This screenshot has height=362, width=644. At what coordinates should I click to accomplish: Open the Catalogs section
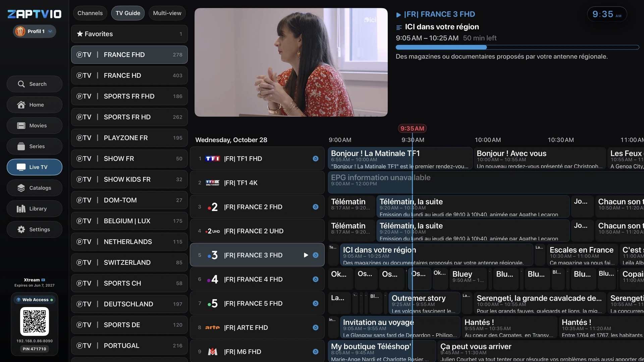(34, 188)
